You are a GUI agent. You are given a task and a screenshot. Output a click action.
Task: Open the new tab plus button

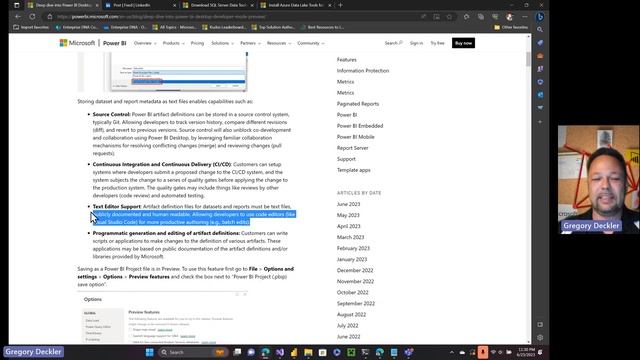(340, 5)
